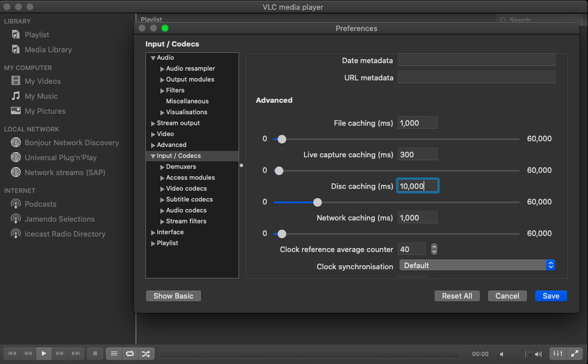588x364 pixels.
Task: Click the next track button
Action: pos(76,354)
